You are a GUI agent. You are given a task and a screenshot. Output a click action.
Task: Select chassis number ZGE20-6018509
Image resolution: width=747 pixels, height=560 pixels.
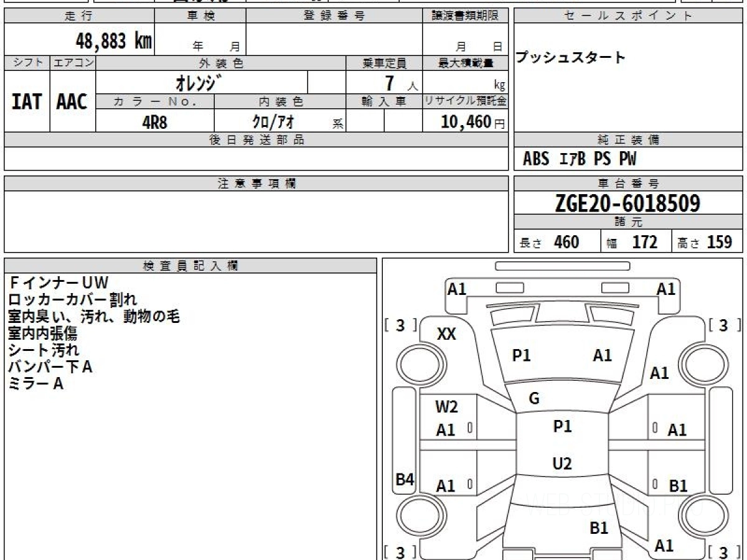pos(627,203)
